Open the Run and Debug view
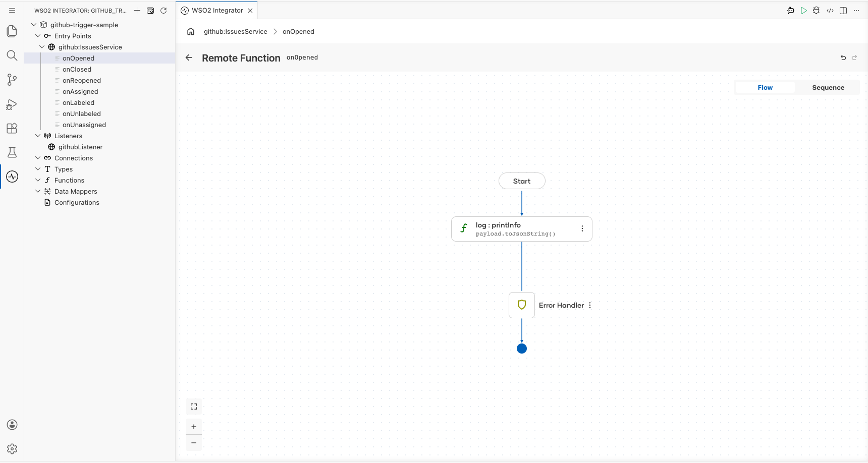This screenshot has width=868, height=463. (x=12, y=104)
